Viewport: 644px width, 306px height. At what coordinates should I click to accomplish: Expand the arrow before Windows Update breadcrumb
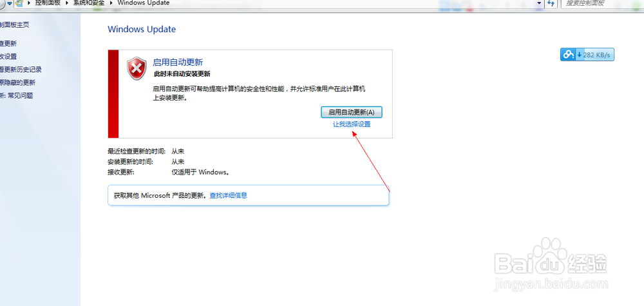113,3
